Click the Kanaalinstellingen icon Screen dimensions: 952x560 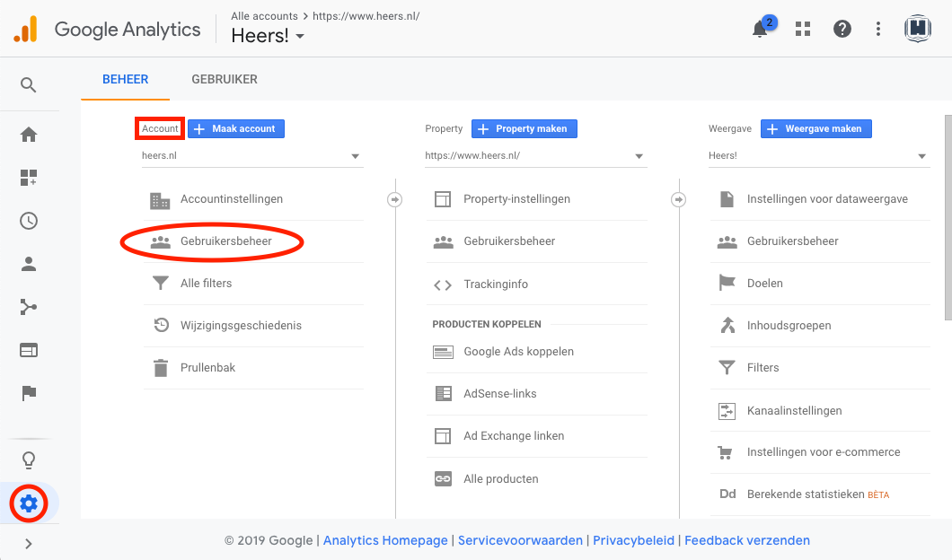727,411
